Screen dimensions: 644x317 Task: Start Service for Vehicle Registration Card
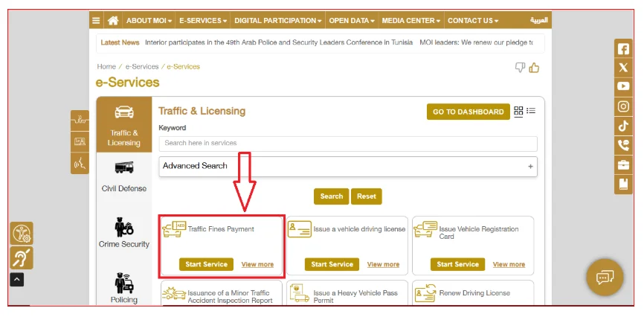coord(457,264)
